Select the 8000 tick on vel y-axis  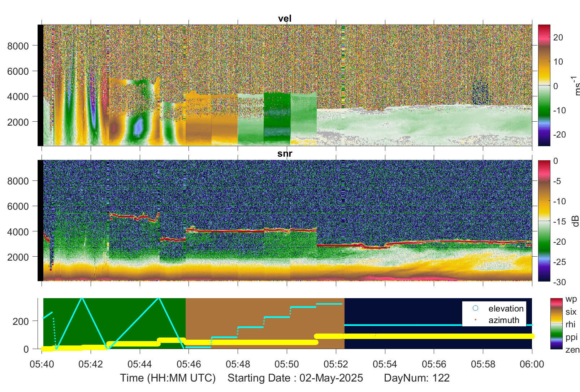click(18, 46)
